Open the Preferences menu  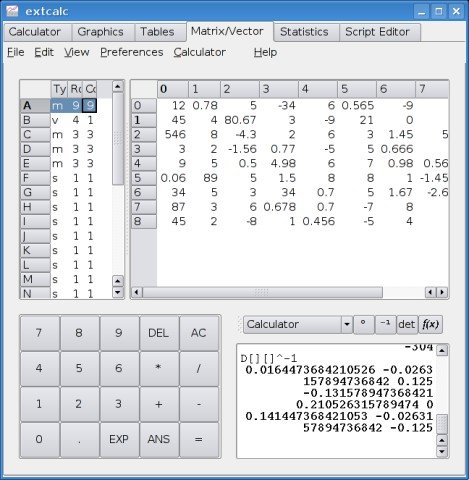[x=132, y=52]
